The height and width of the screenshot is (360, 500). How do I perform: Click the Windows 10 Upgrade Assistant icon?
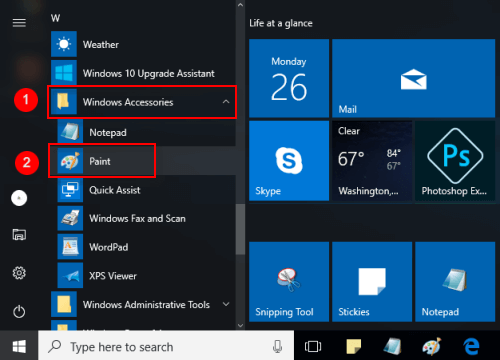click(x=64, y=73)
